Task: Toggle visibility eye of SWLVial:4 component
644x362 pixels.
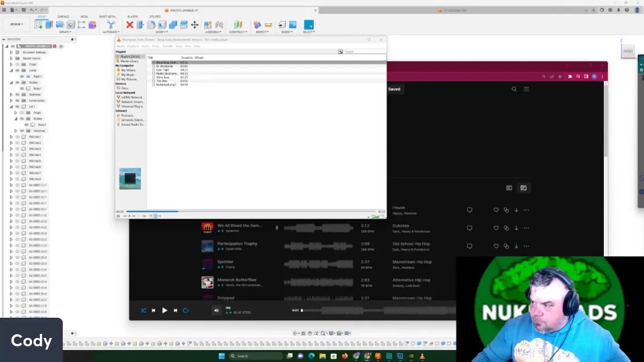Action: [17, 155]
